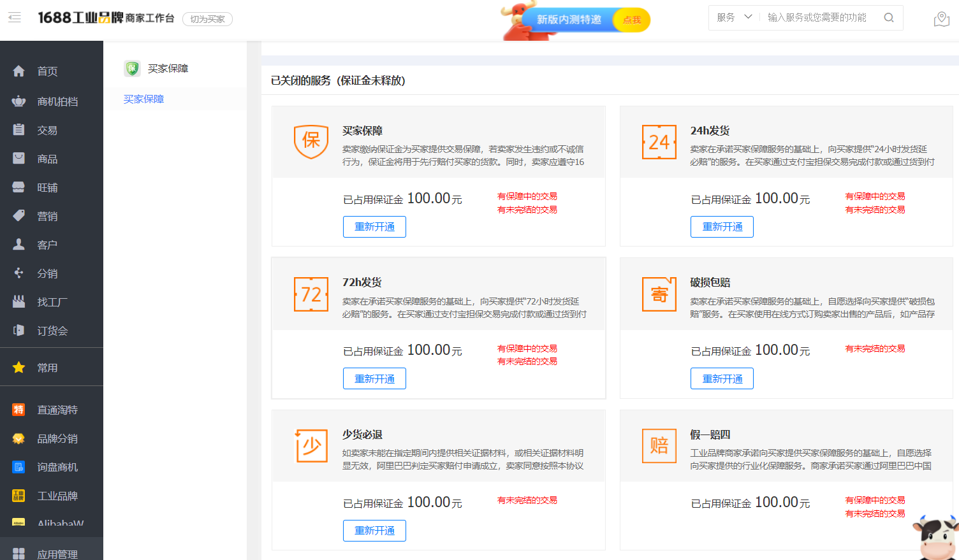Click the 赔 icon of 假一赔四 card

click(659, 445)
